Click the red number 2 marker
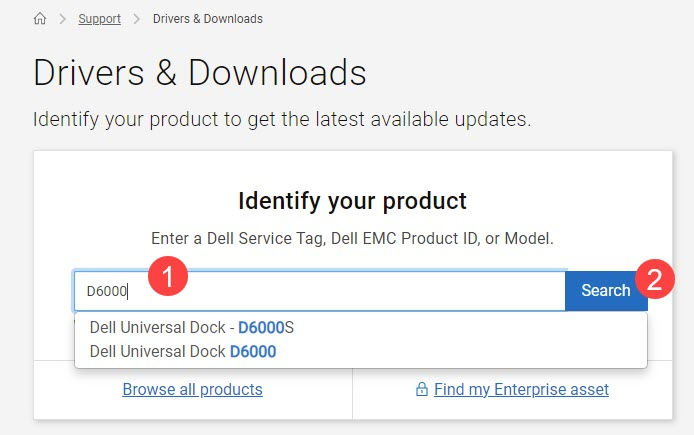The height and width of the screenshot is (435, 694). tap(655, 280)
